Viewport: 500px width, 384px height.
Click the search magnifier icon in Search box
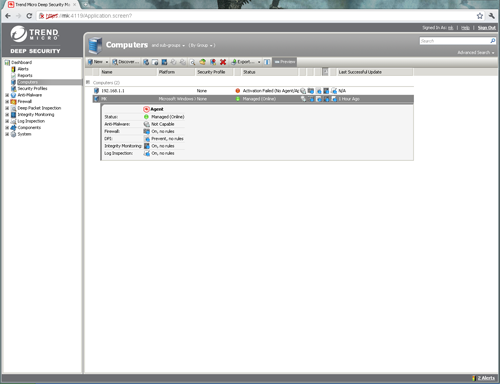pos(493,41)
